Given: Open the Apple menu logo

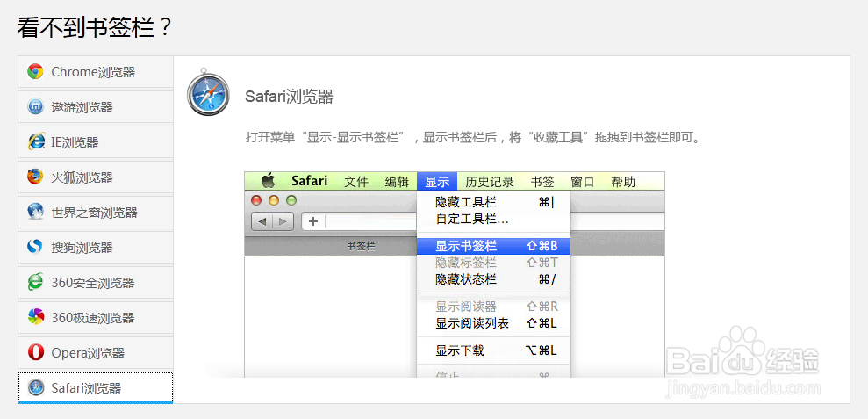Looking at the screenshot, I should (x=268, y=181).
